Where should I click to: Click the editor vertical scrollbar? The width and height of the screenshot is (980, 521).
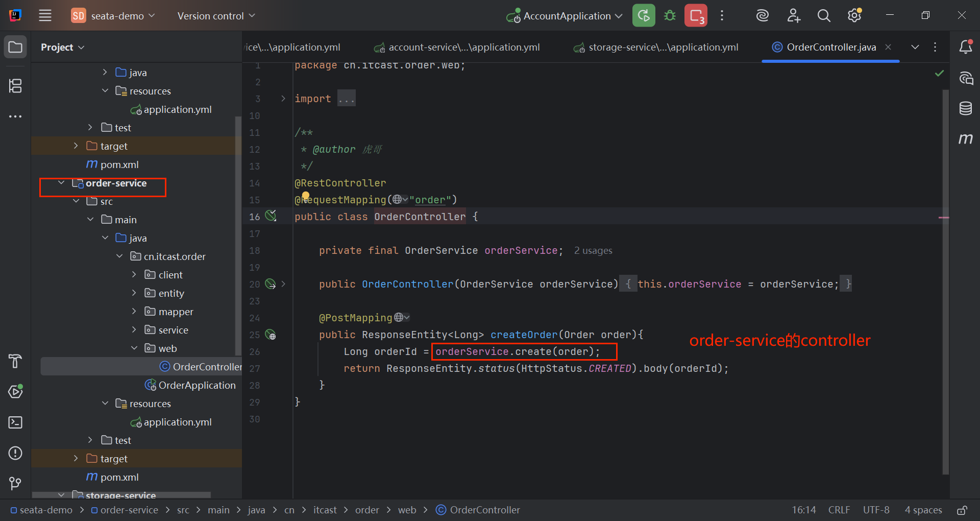(945, 281)
